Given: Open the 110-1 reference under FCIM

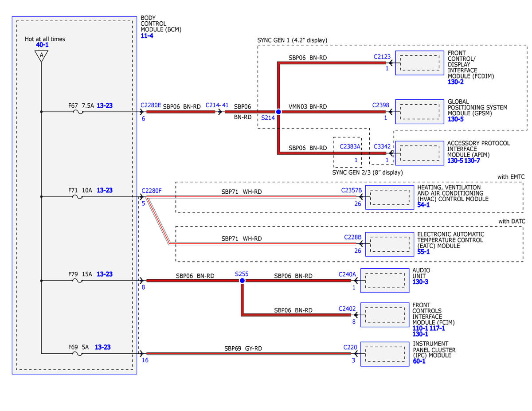Looking at the screenshot, I should coord(420,329).
